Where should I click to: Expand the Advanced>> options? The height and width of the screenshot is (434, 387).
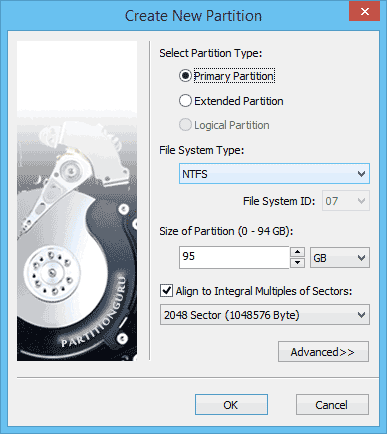[323, 352]
